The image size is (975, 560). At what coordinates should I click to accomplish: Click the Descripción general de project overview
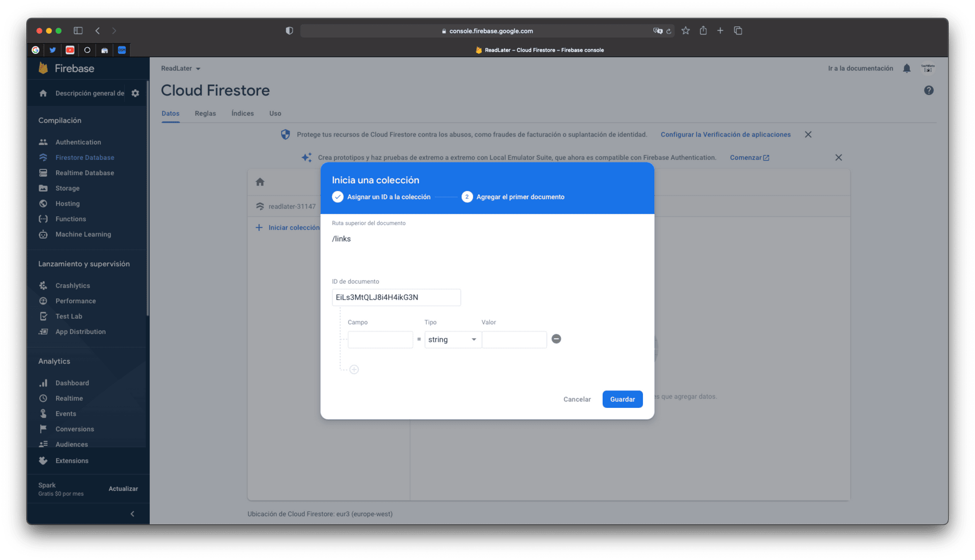point(90,93)
